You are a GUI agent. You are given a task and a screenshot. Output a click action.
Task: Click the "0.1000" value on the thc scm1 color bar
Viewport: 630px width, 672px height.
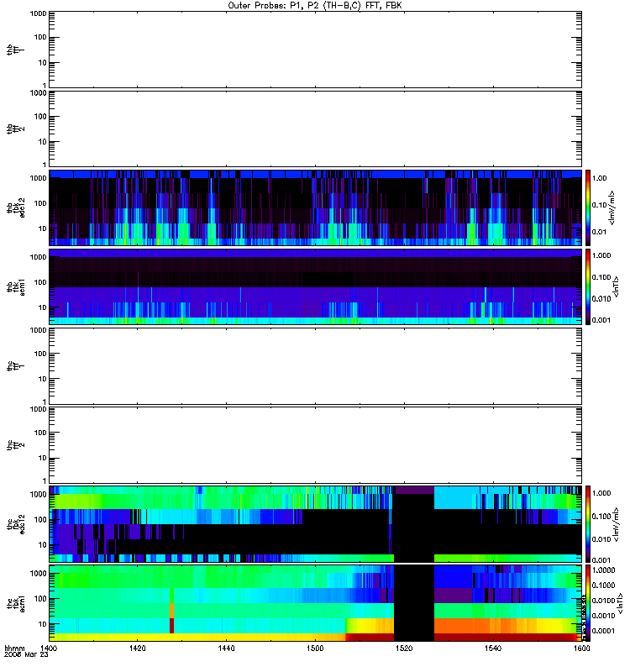pos(603,585)
